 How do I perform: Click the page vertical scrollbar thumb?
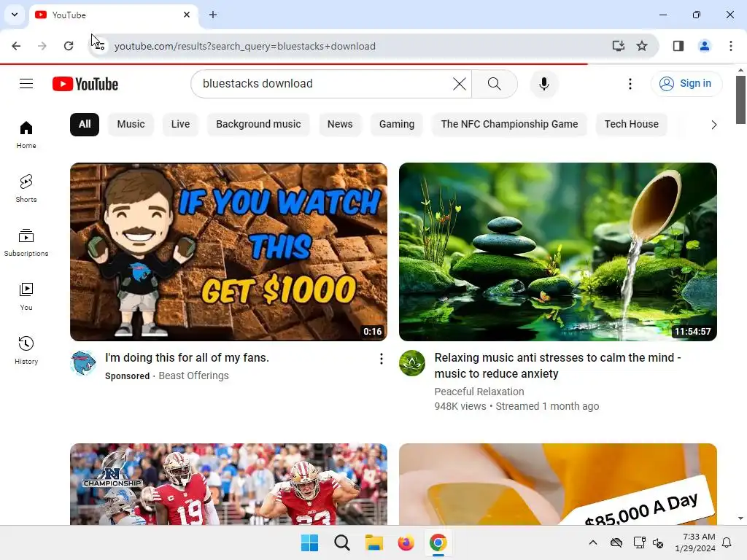click(741, 99)
